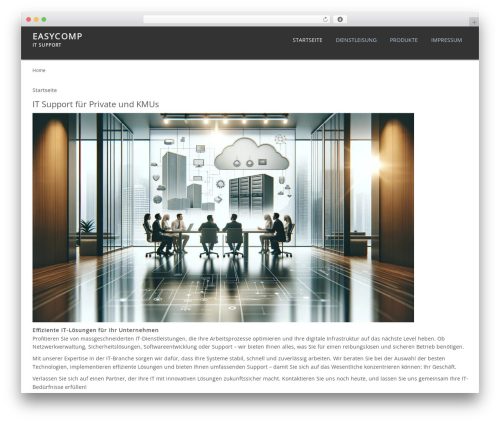
Task: Open a new tab with plus button
Action: [474, 22]
